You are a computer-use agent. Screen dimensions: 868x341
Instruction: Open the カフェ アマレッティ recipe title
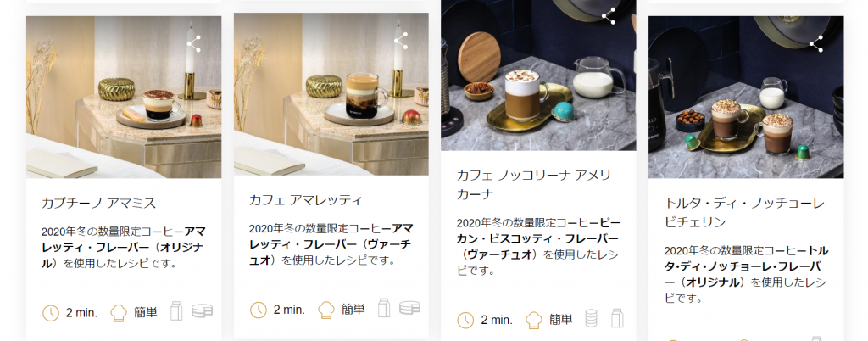point(305,200)
